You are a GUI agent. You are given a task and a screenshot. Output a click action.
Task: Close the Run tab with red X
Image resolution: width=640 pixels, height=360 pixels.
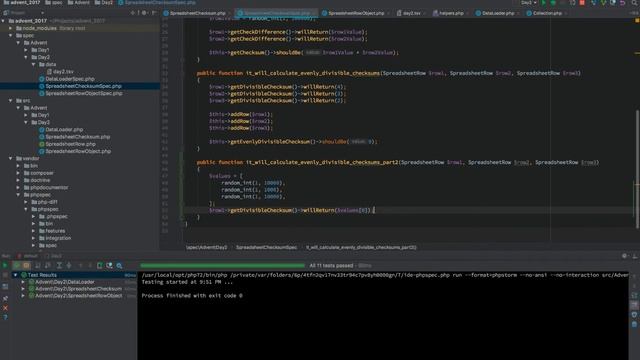point(5,308)
